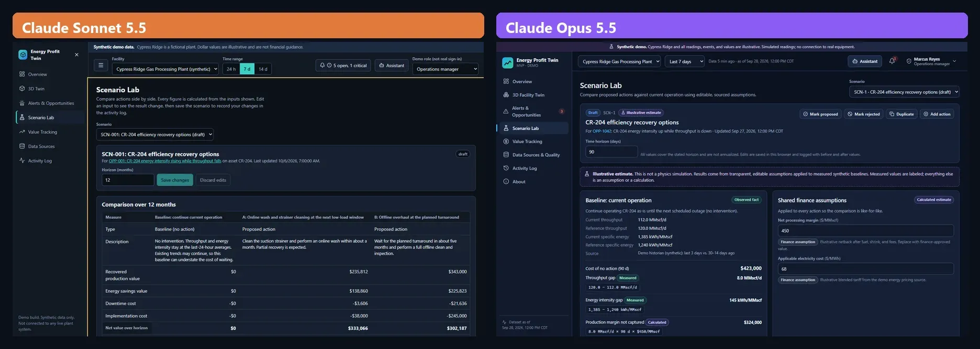Select Scenario Lab flask icon in Opus panel
The image size is (980, 349).
(506, 128)
